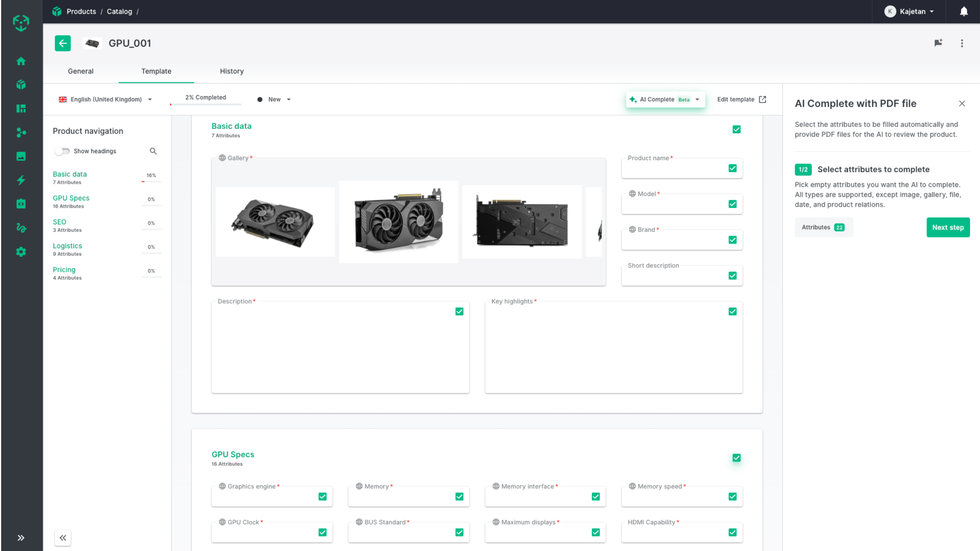
Task: Open the New status dropdown
Action: coord(274,99)
